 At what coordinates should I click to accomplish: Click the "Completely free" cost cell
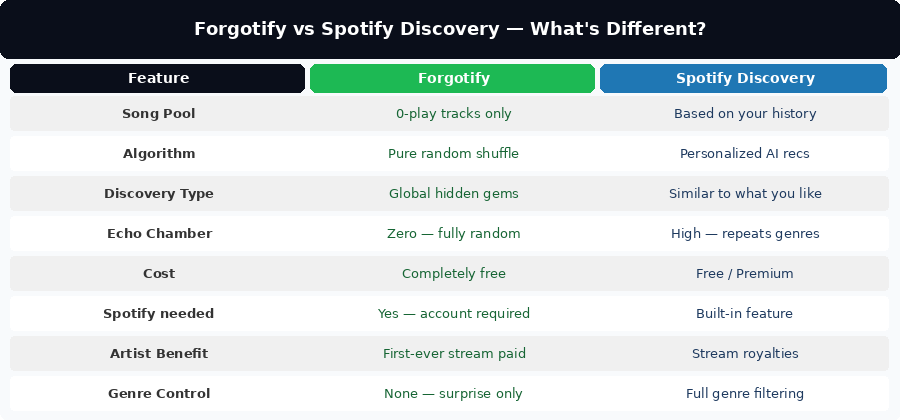tap(453, 274)
